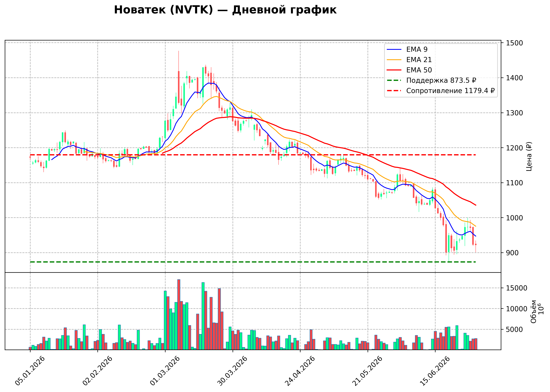Screen dimensions: 550x392
Task: Click the blue EMA 9 legend line
Action: pos(394,49)
